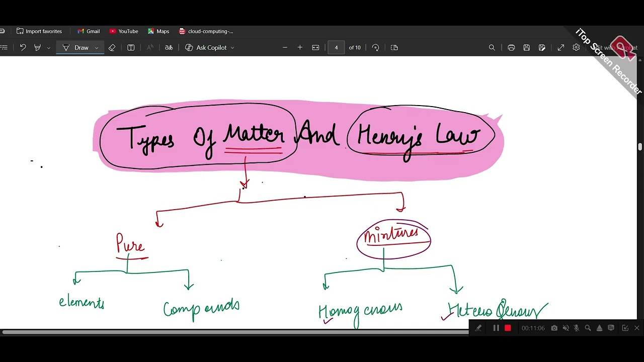Activate the Draw tool
This screenshot has height=362, width=644.
coord(76,47)
